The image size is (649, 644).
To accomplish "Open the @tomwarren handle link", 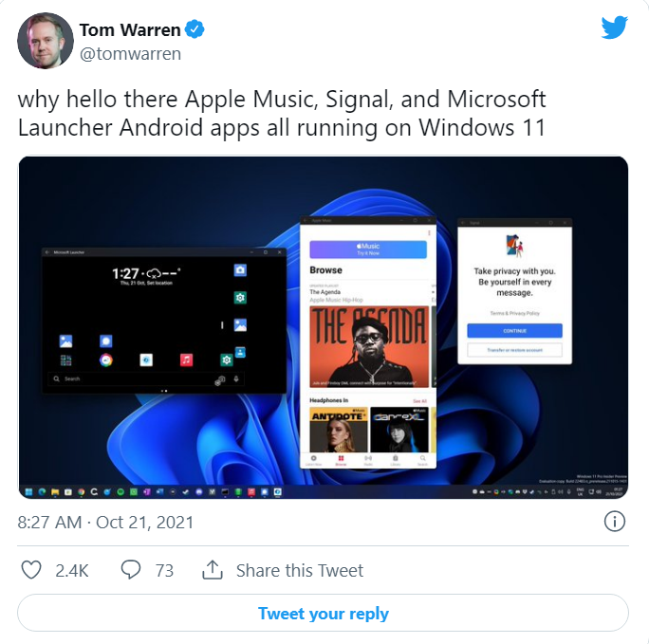I will pyautogui.click(x=130, y=54).
